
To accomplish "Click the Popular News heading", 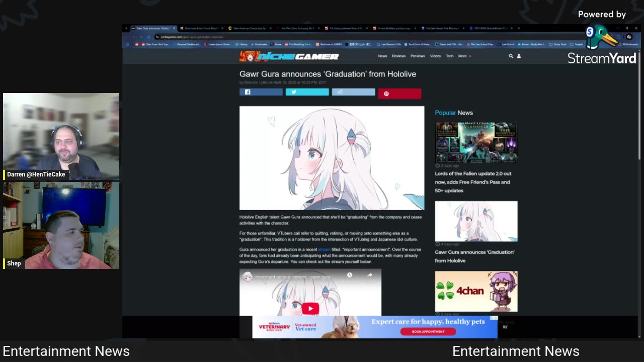I will pos(454,113).
